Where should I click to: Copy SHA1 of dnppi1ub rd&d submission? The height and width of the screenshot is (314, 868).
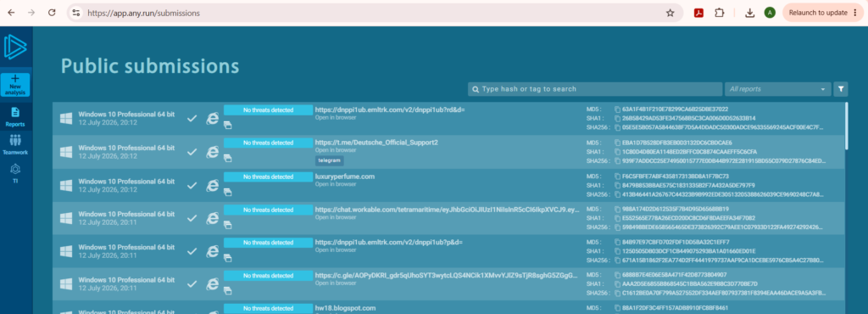click(618, 119)
